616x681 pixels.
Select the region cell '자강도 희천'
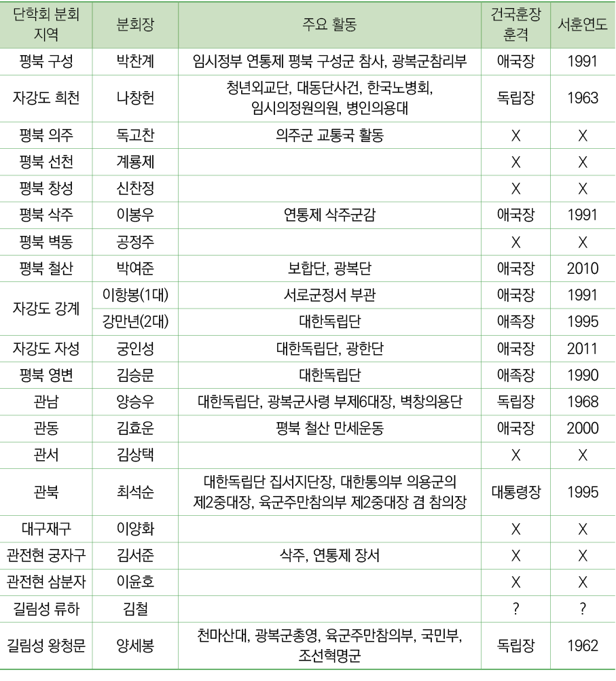click(46, 98)
